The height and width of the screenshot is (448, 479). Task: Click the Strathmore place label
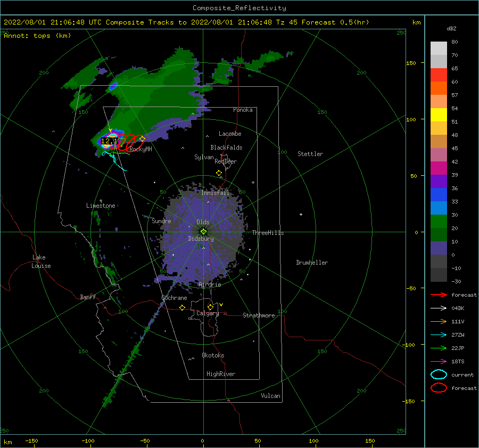coord(259,315)
